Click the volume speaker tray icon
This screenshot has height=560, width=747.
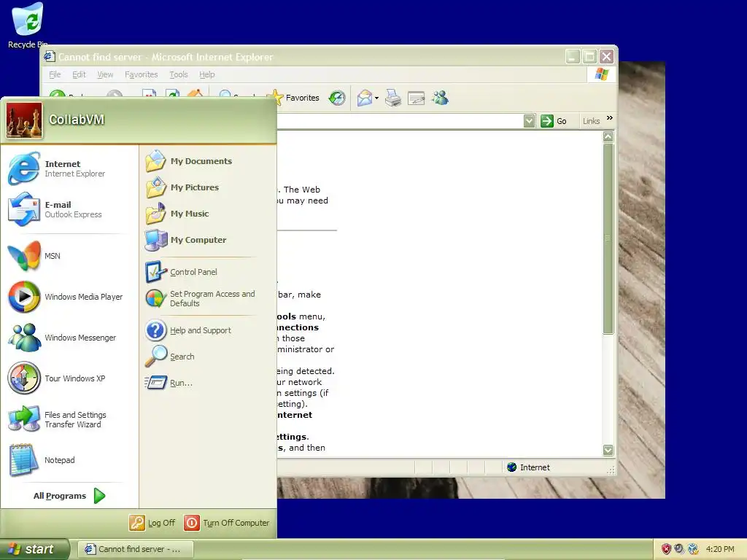[x=679, y=549]
